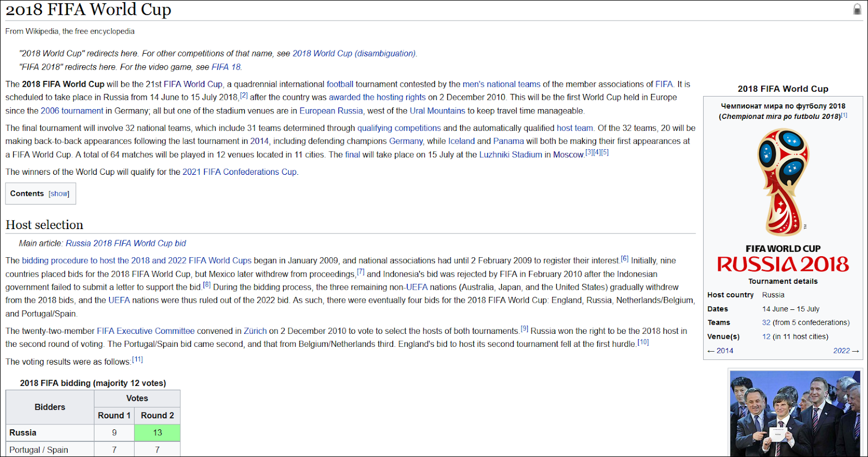Image resolution: width=868 pixels, height=457 pixels.
Task: Open the qualifying competitions link
Action: click(x=399, y=128)
